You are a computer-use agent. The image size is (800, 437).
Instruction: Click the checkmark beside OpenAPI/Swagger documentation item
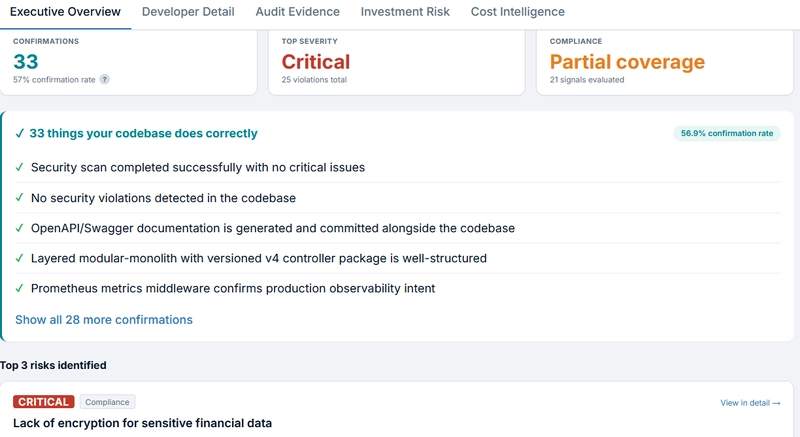tap(19, 228)
